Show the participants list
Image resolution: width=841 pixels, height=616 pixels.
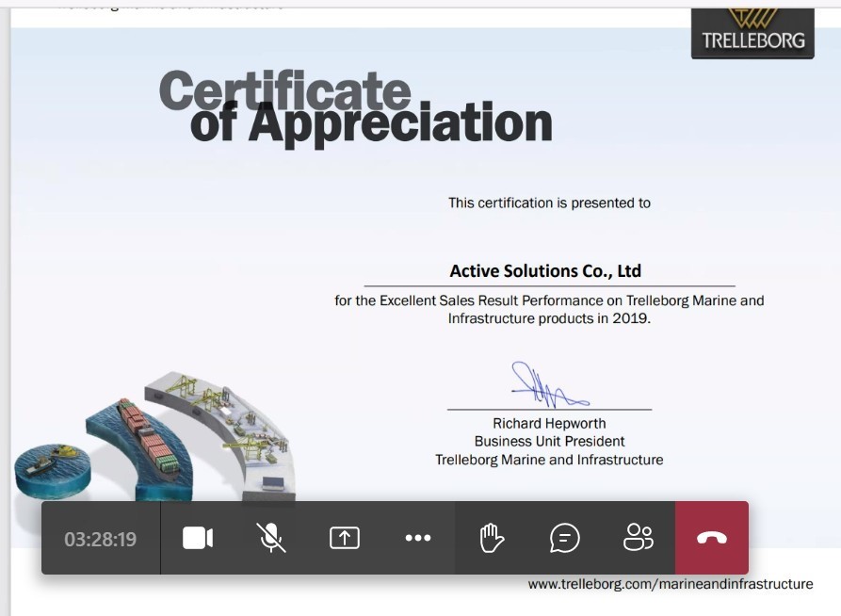[x=639, y=538]
